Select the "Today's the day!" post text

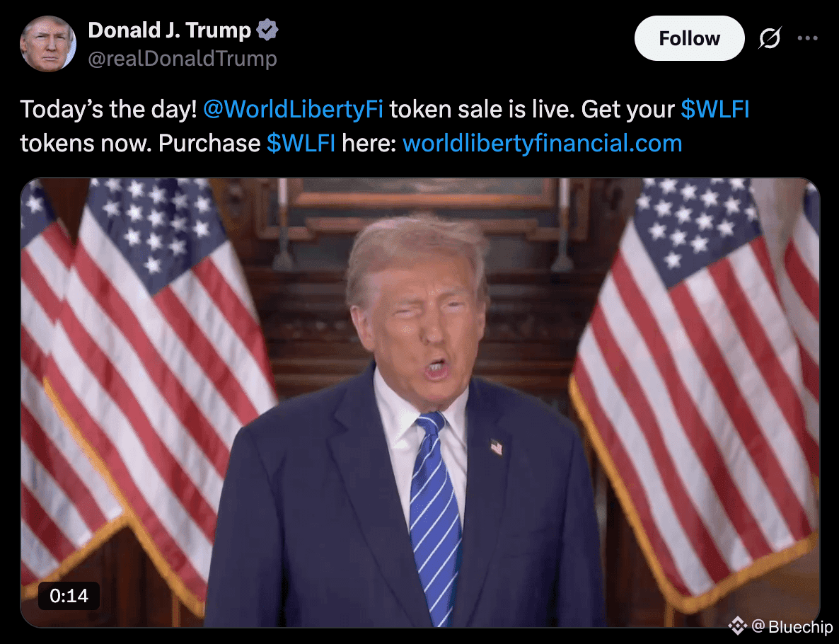(109, 109)
